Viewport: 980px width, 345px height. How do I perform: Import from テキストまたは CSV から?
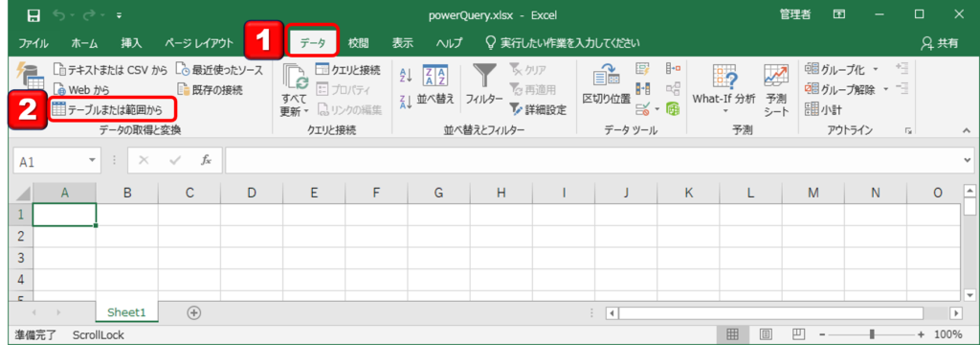pyautogui.click(x=110, y=70)
